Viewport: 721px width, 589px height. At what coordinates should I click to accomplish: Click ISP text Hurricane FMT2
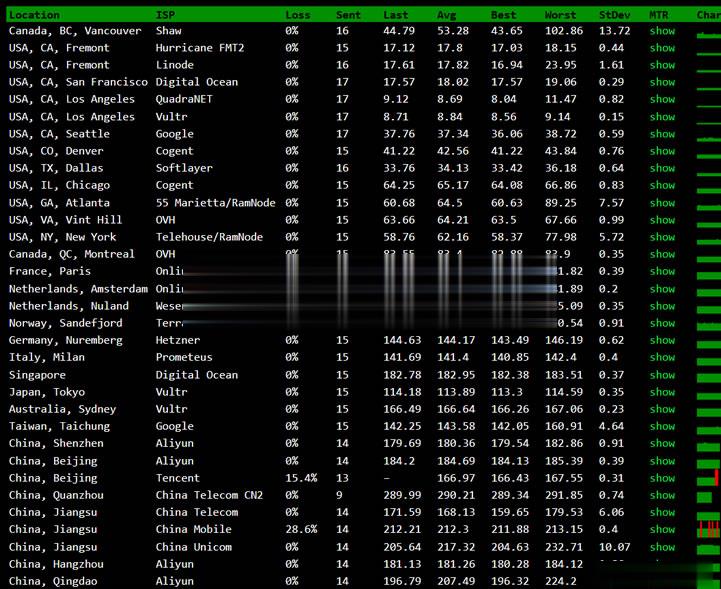click(x=200, y=48)
